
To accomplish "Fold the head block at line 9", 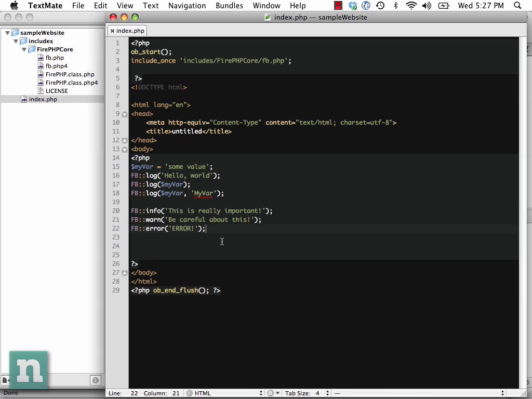I will (x=125, y=114).
